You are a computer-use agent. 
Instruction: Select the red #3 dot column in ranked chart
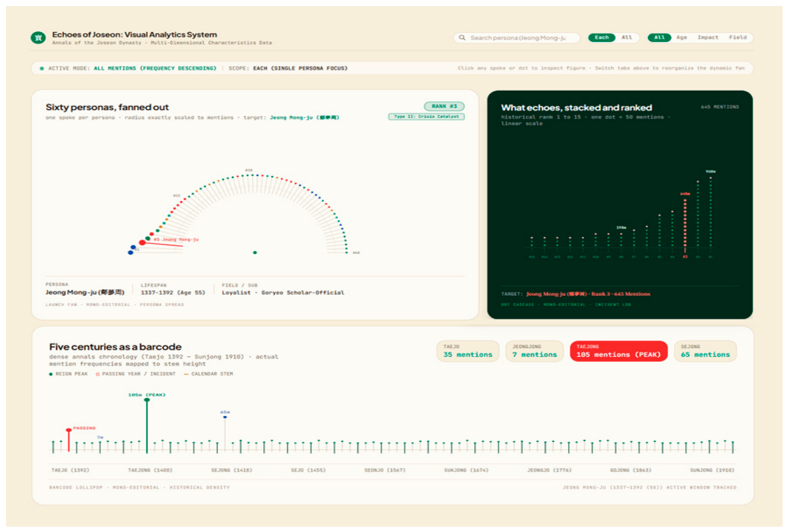[685, 223]
